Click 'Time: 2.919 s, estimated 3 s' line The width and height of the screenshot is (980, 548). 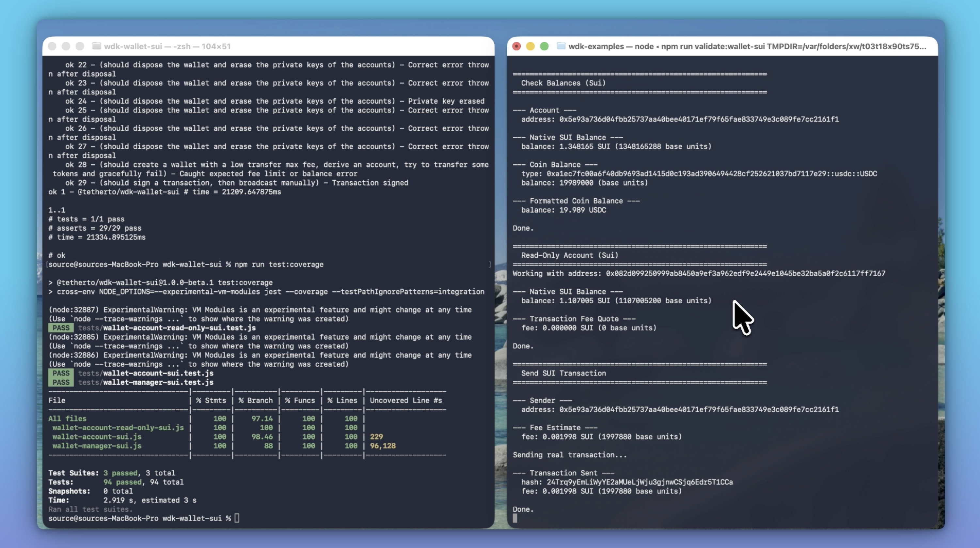122,500
